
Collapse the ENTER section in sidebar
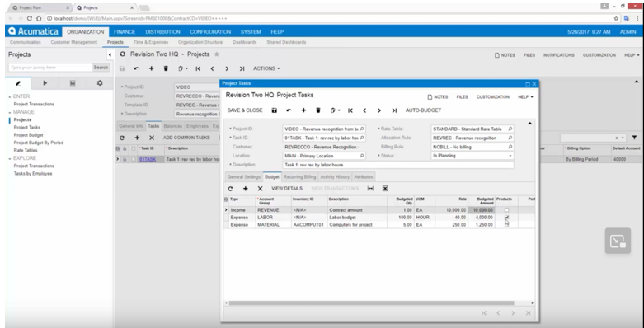[9, 97]
